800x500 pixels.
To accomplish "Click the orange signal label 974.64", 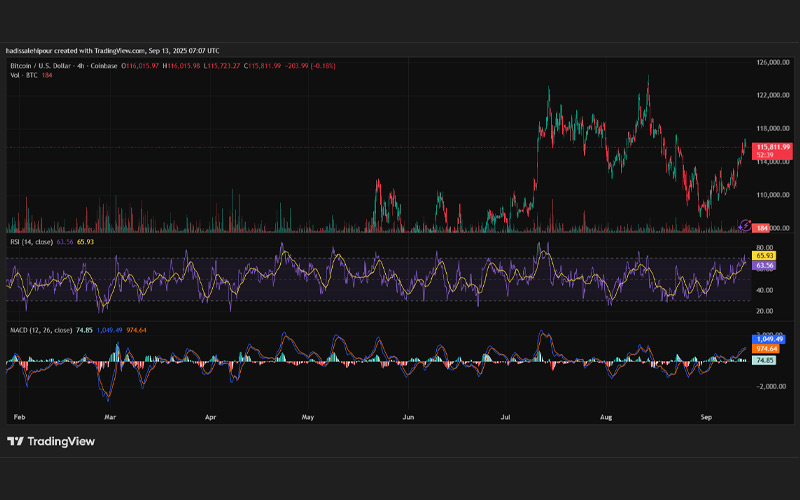I will pos(766,348).
